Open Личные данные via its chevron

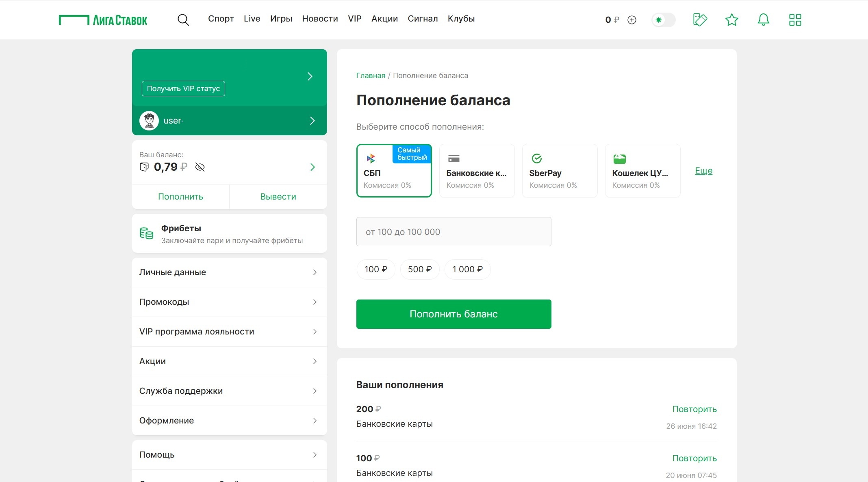[x=315, y=272]
